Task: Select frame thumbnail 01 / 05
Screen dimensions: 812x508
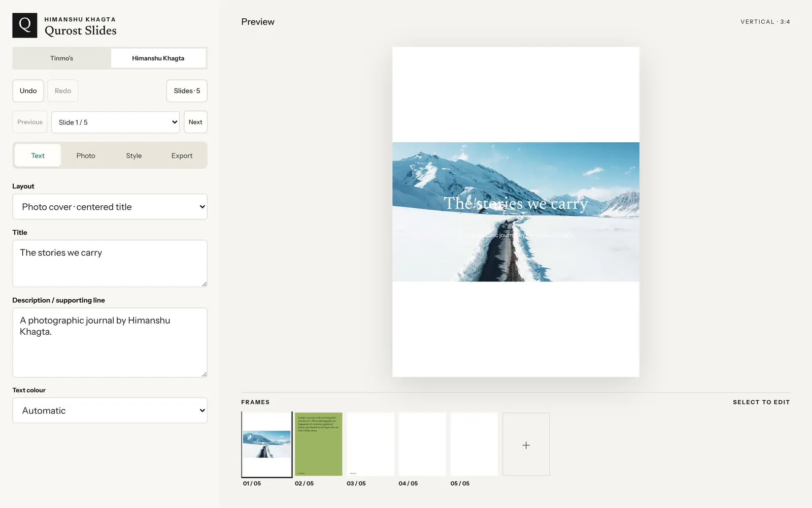Action: pos(267,444)
